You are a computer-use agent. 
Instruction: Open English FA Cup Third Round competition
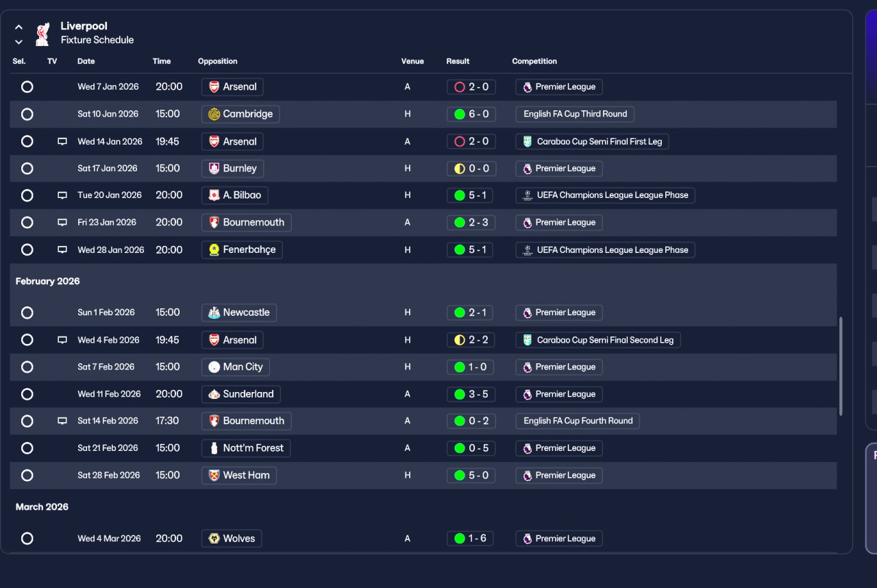tap(575, 114)
